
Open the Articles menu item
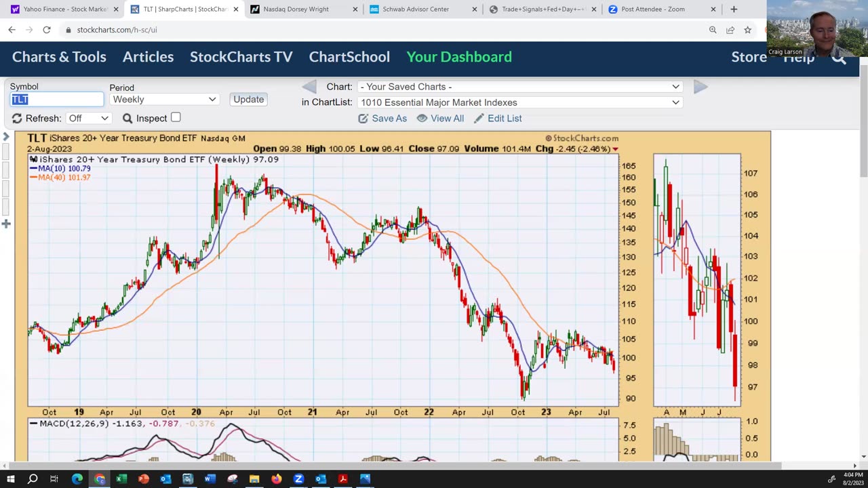[x=148, y=57]
